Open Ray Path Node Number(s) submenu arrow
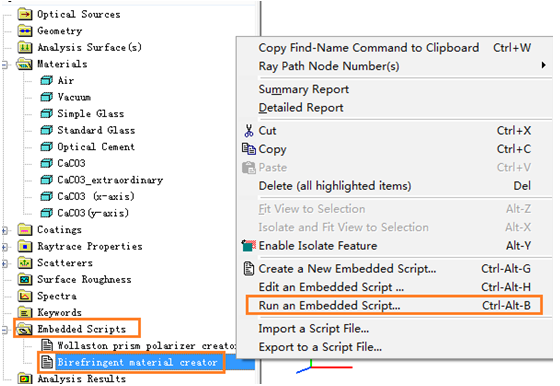The width and height of the screenshot is (560, 386). click(543, 65)
